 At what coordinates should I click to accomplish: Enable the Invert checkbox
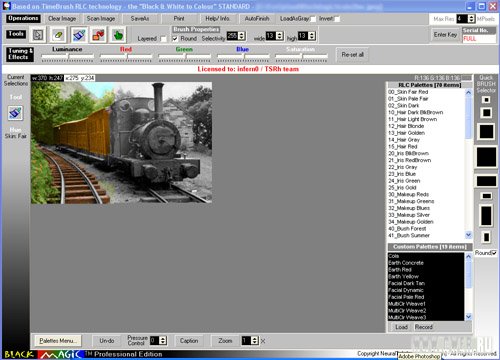(337, 19)
